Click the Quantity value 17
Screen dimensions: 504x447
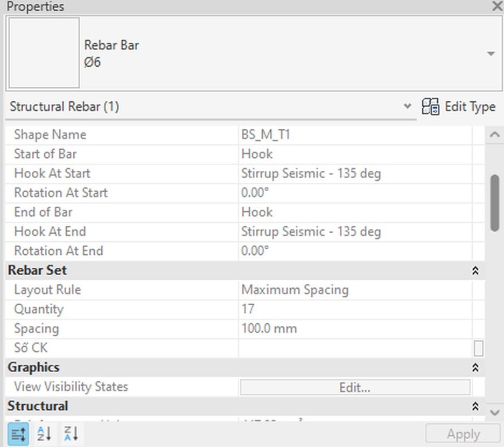coord(355,309)
